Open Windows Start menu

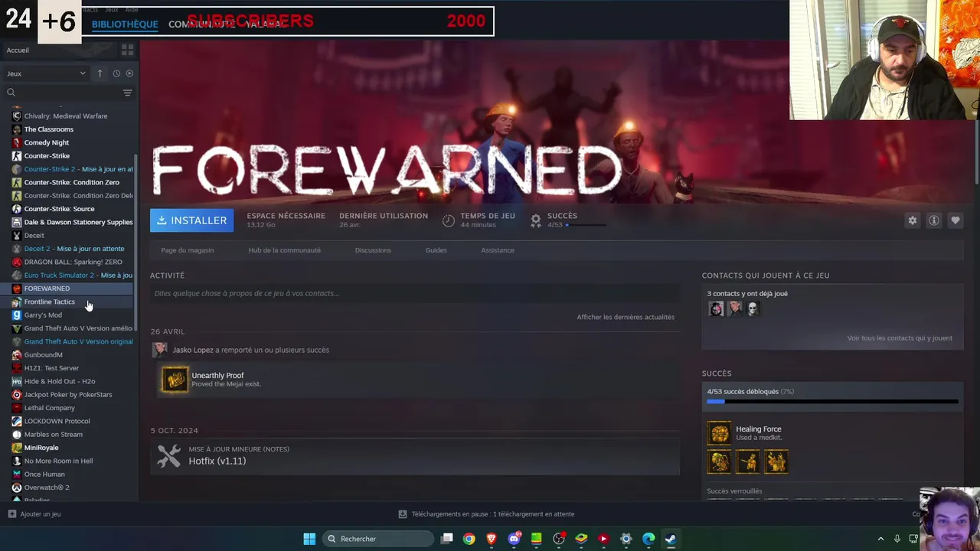[x=309, y=539]
